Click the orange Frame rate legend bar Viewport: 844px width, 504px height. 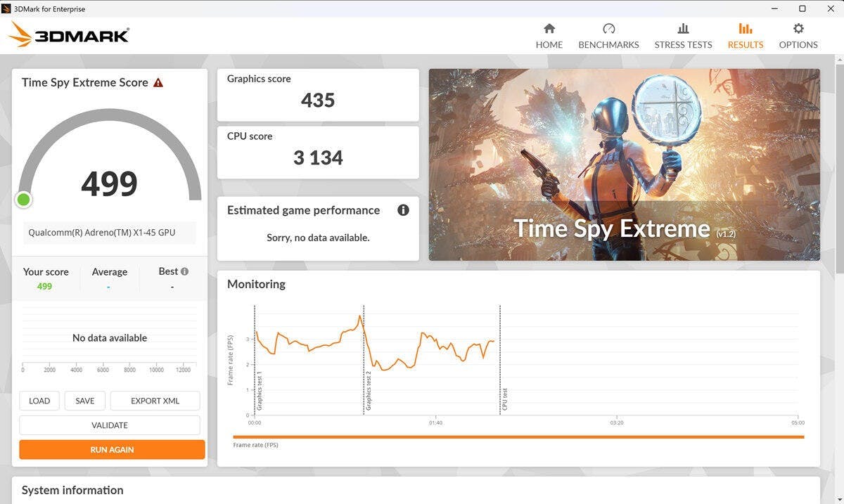[x=518, y=437]
